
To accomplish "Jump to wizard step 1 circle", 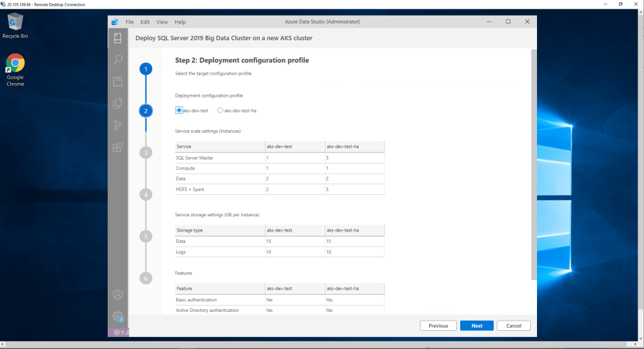I will click(x=146, y=69).
